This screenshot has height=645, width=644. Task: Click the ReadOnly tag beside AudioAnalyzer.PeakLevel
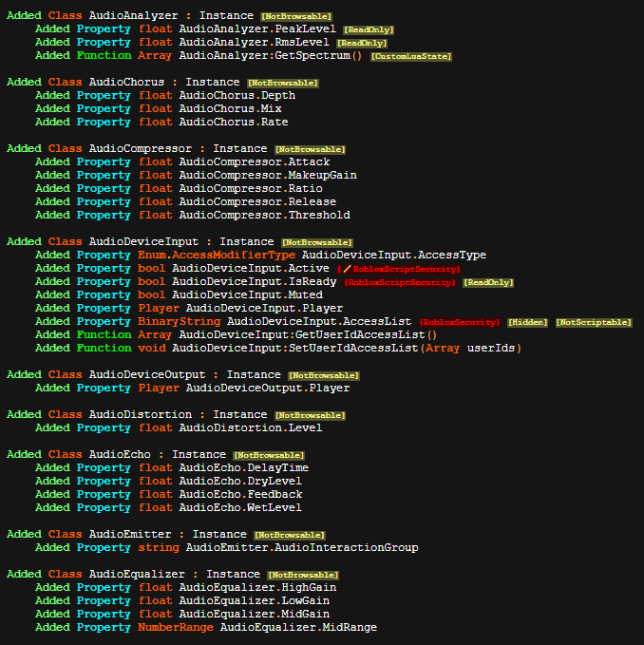[369, 29]
